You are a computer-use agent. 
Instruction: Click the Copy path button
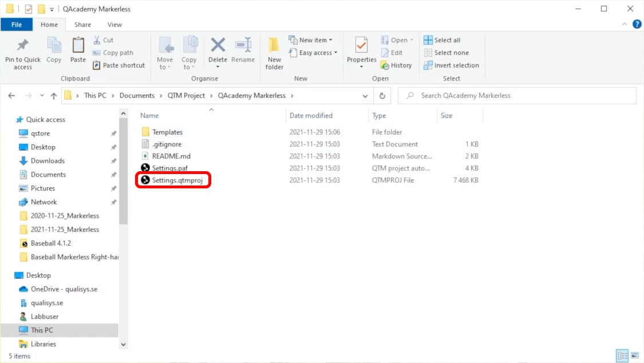point(113,53)
